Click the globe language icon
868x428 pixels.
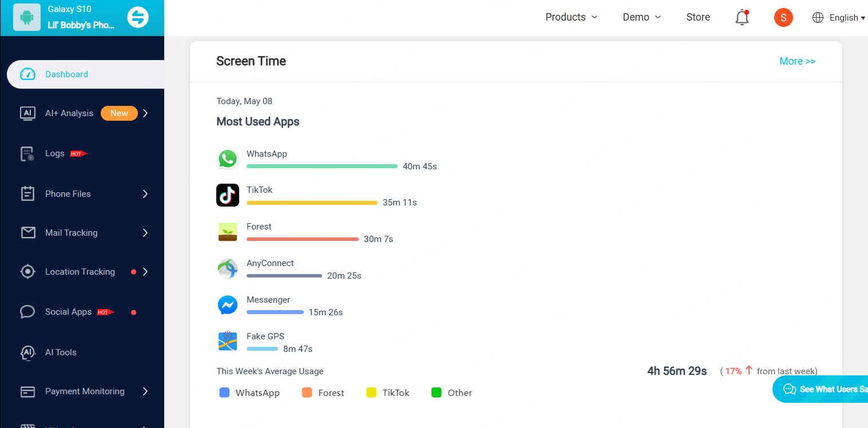(818, 18)
